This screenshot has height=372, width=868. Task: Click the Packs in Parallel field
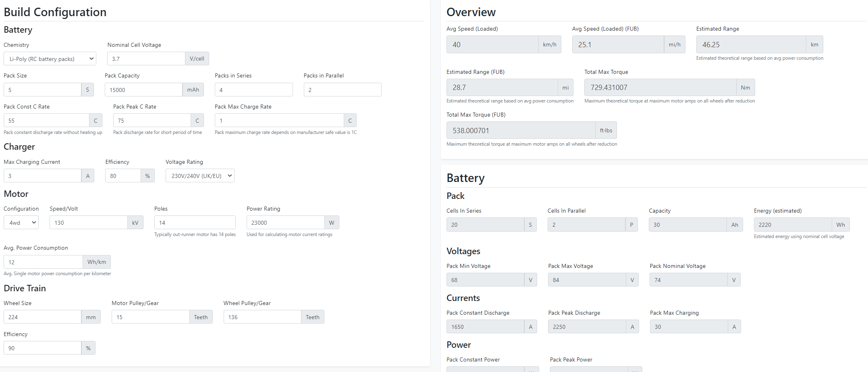click(x=342, y=90)
